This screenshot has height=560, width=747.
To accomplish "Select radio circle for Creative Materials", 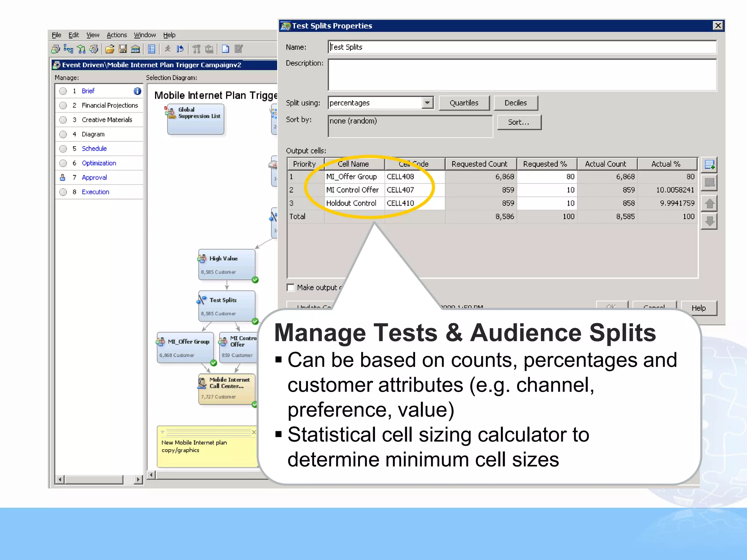I will [x=63, y=120].
